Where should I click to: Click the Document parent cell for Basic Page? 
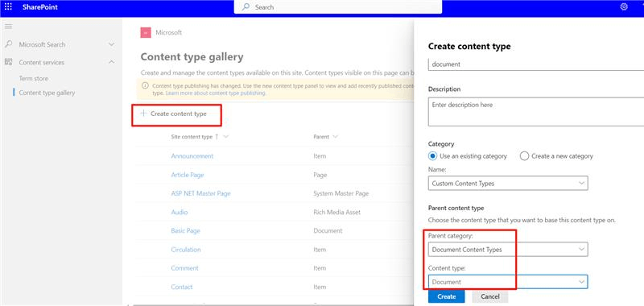point(328,231)
